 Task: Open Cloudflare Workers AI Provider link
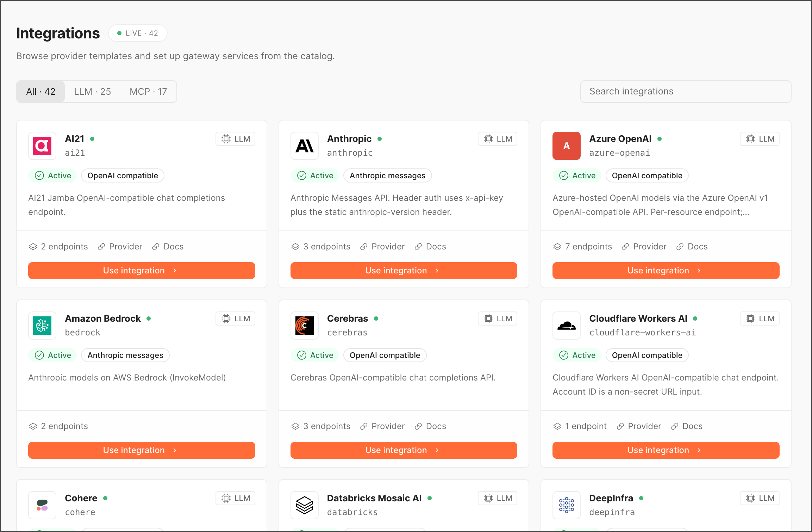639,426
